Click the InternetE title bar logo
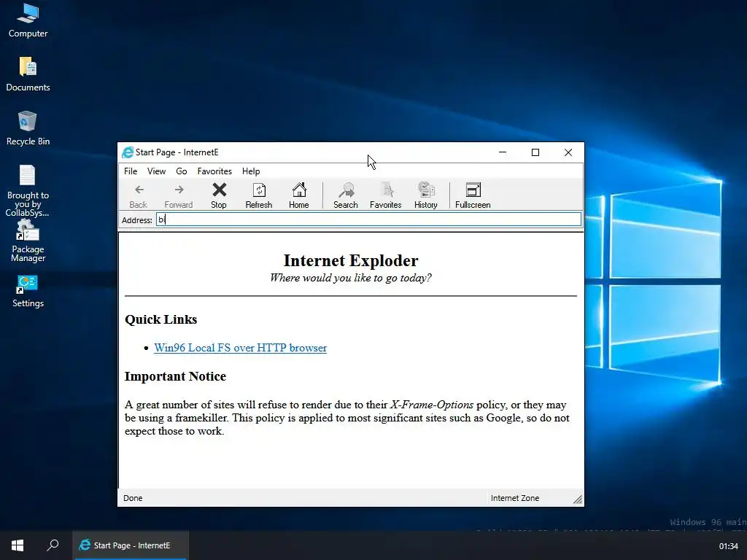The width and height of the screenshot is (747, 560). [x=128, y=152]
